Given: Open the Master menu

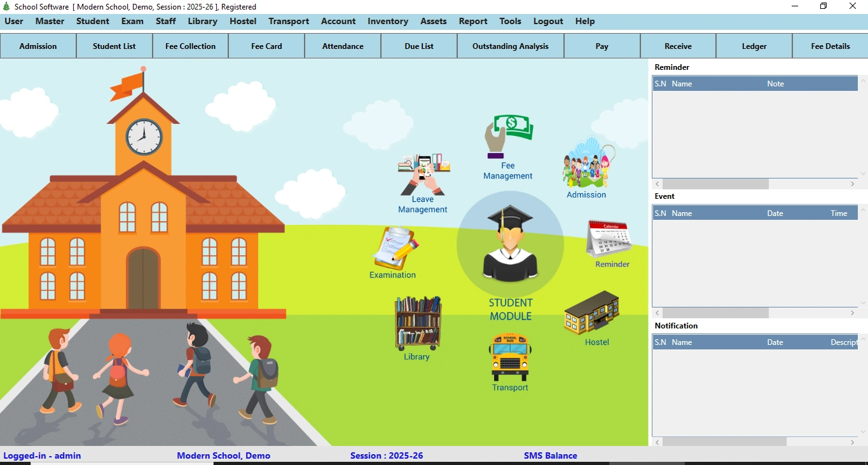Looking at the screenshot, I should coord(50,21).
